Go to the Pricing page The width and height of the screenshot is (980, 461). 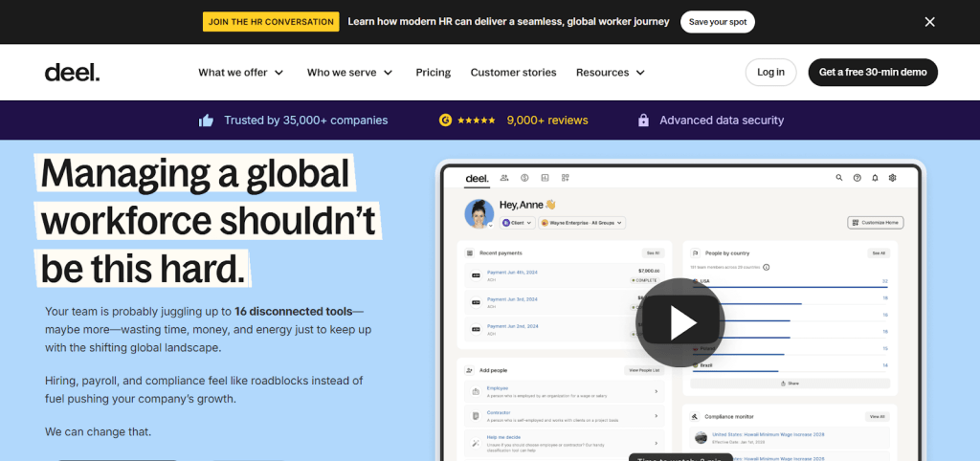[x=434, y=73]
